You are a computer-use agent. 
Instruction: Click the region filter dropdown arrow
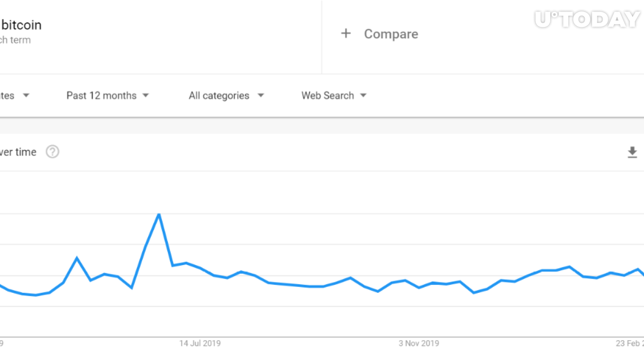pyautogui.click(x=26, y=96)
